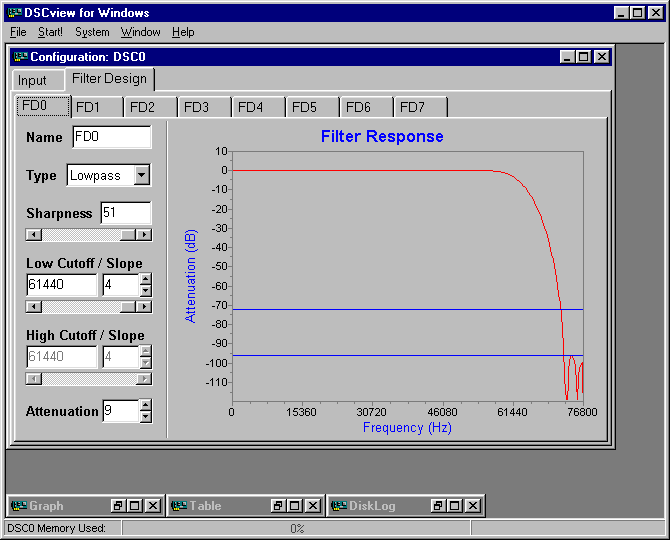670x540 pixels.
Task: Maximize the minimized Table window
Action: [294, 506]
